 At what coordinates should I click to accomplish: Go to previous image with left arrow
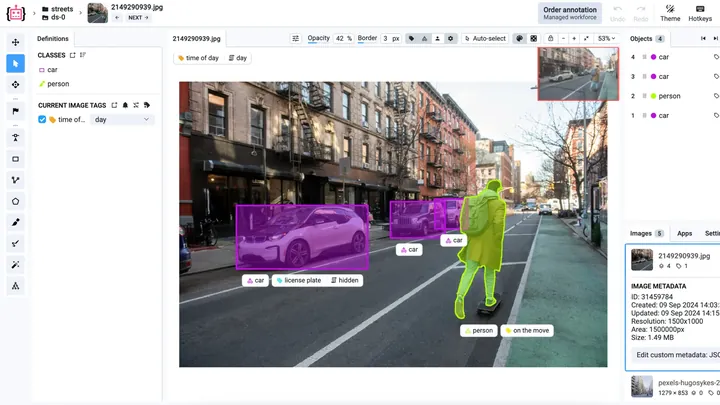(117, 17)
